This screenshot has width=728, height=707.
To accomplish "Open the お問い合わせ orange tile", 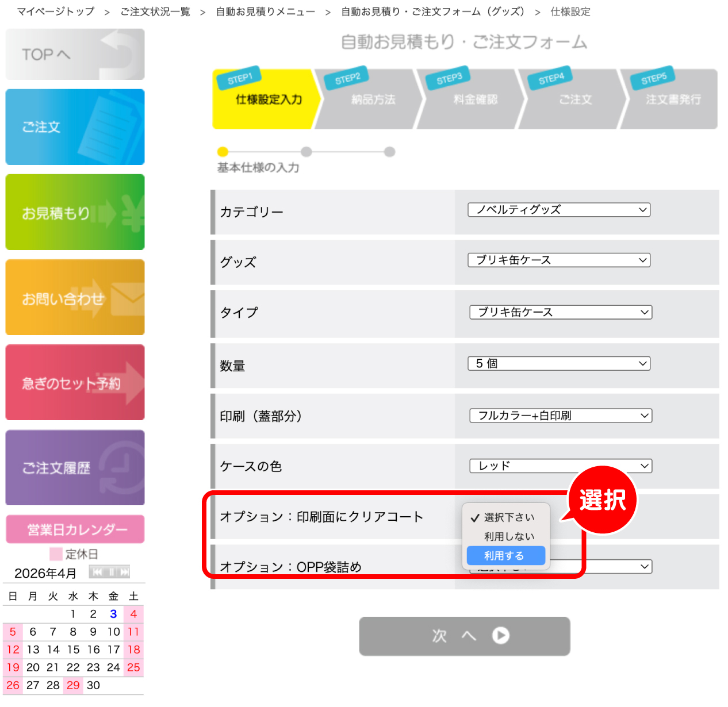I will click(75, 297).
